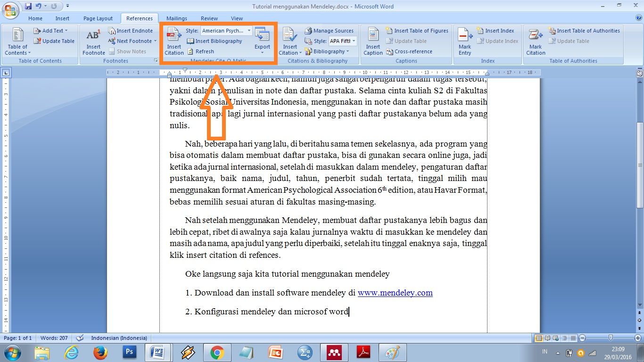The height and width of the screenshot is (362, 644).
Task: Open Mendeley Export menu
Action: [262, 41]
